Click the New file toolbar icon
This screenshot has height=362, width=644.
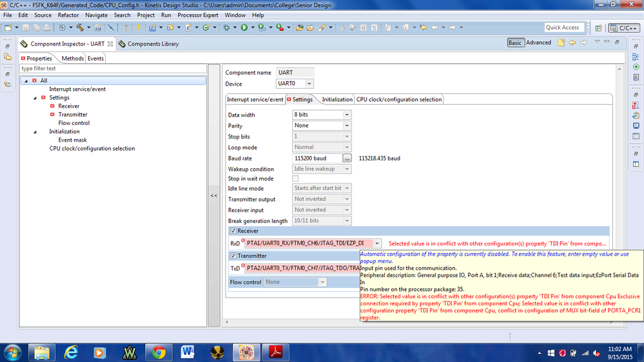(8, 28)
